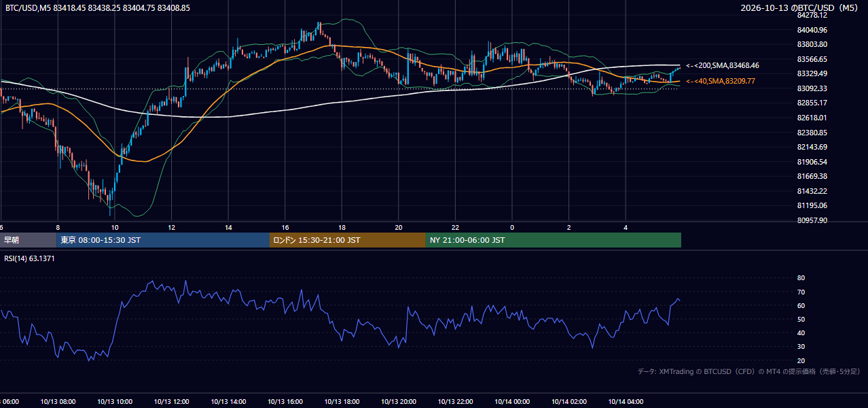This screenshot has height=408, width=868.
Task: Click the bottom axis label 10/13 12:00
Action: [x=172, y=401]
